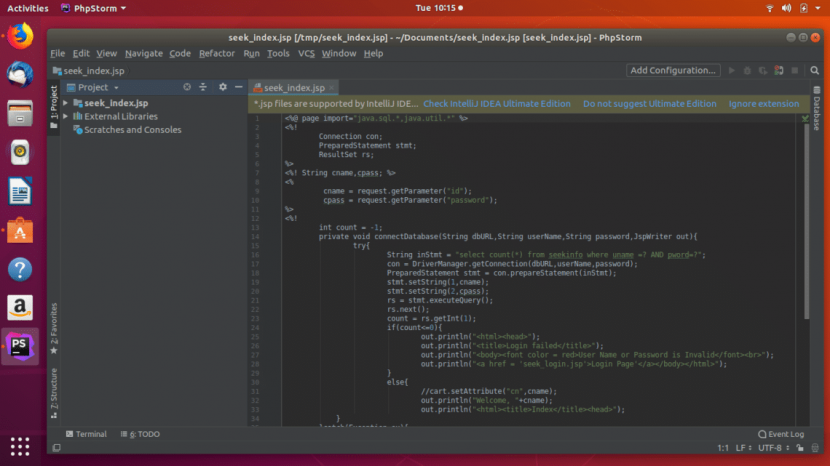Select Scratches and Consoles in project tree
Viewport: 830px width, 466px height.
click(132, 130)
